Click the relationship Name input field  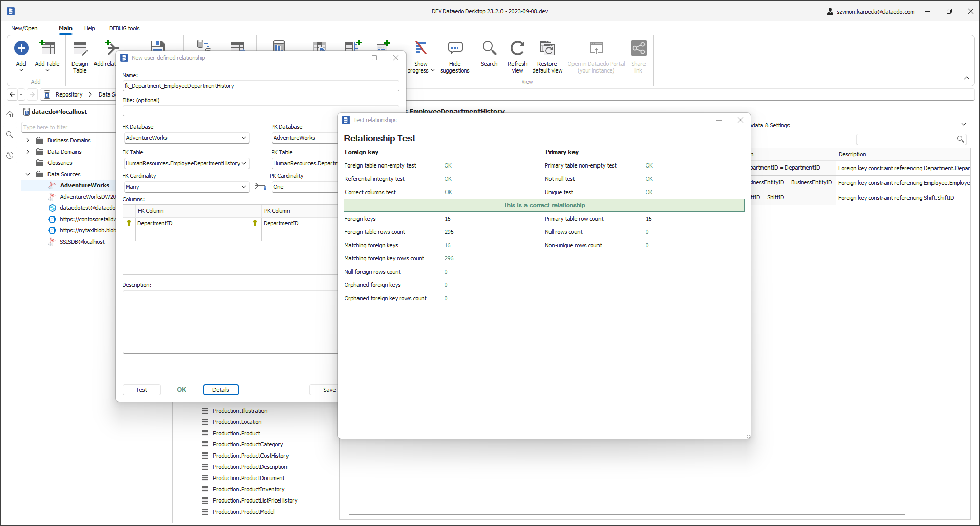pos(260,86)
